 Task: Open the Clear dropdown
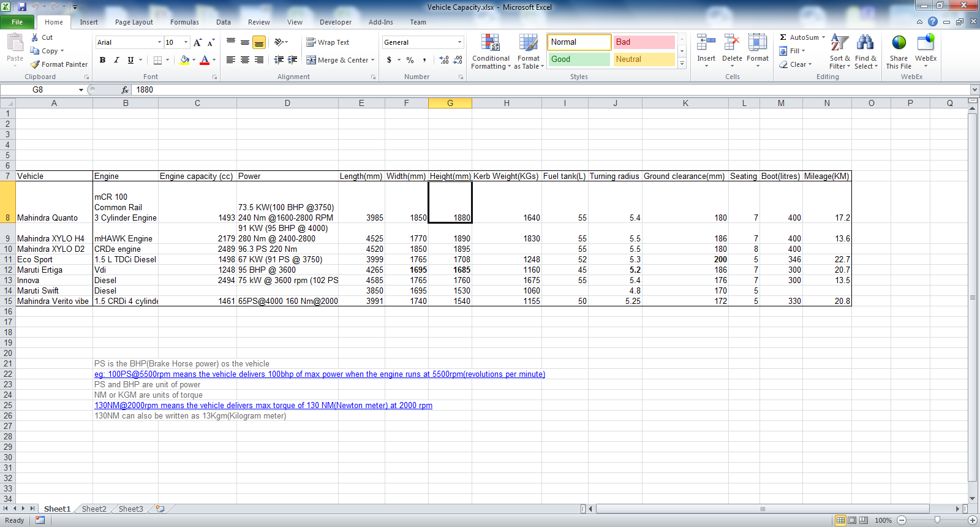pos(796,64)
